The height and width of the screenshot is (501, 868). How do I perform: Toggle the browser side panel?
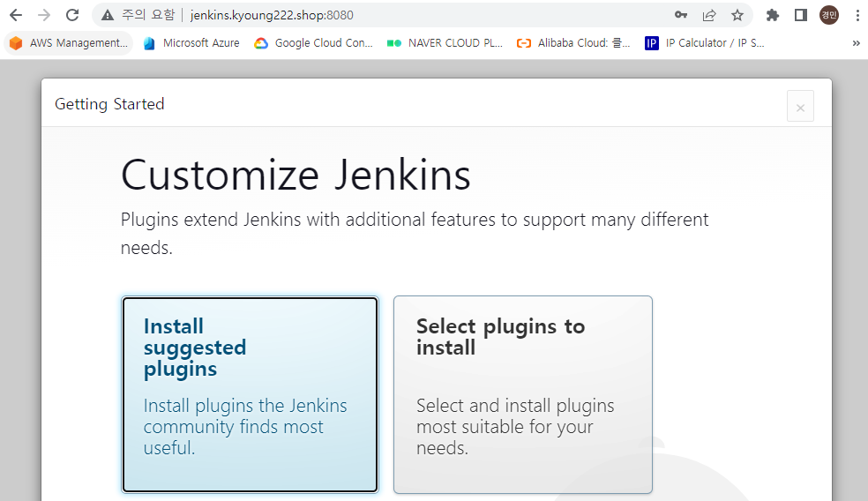800,15
